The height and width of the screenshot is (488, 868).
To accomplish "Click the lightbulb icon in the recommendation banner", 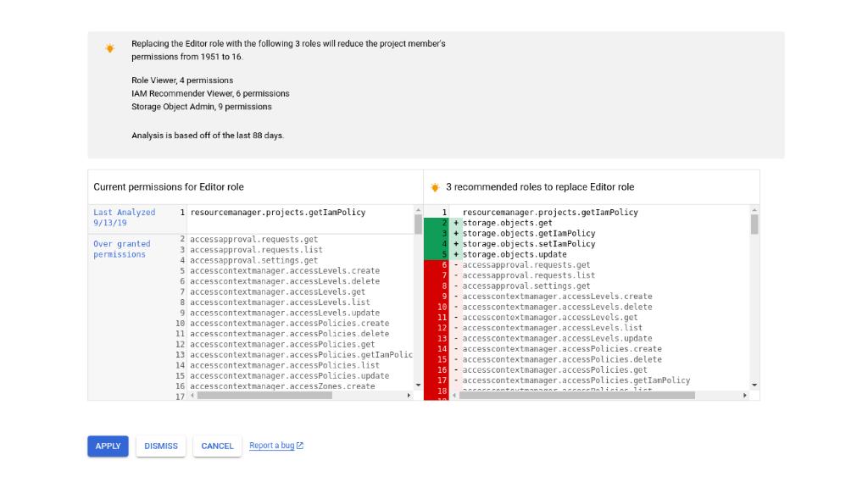I will [109, 48].
